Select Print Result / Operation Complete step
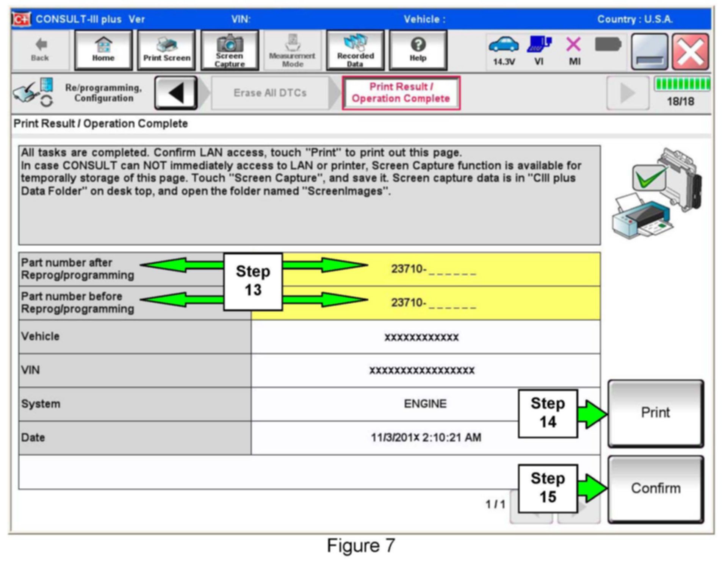The width and height of the screenshot is (728, 563). [x=401, y=93]
